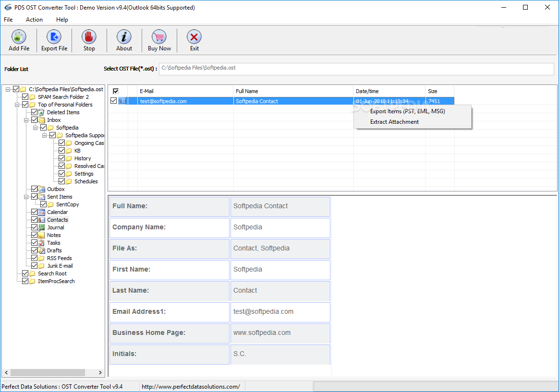Click the Stop hand icon

[89, 36]
